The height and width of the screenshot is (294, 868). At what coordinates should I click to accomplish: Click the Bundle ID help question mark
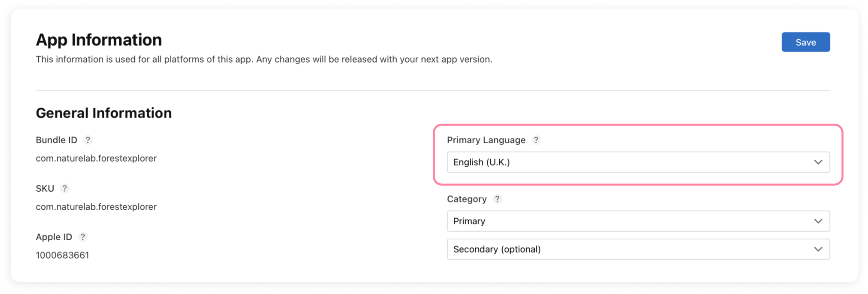[87, 140]
